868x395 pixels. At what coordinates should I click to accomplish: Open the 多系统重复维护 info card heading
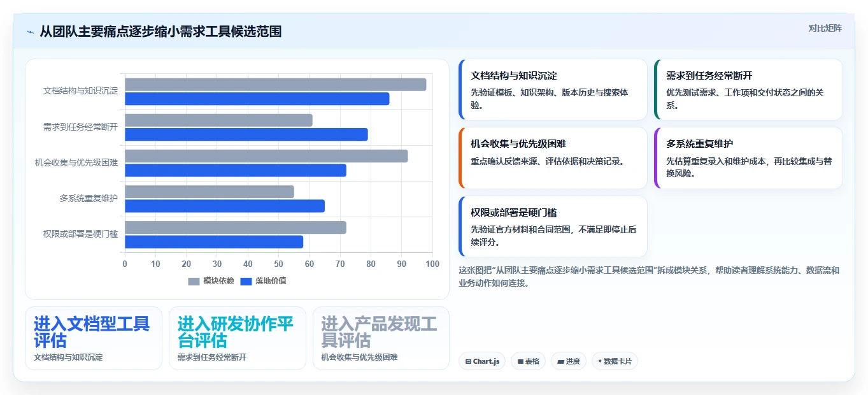[700, 144]
